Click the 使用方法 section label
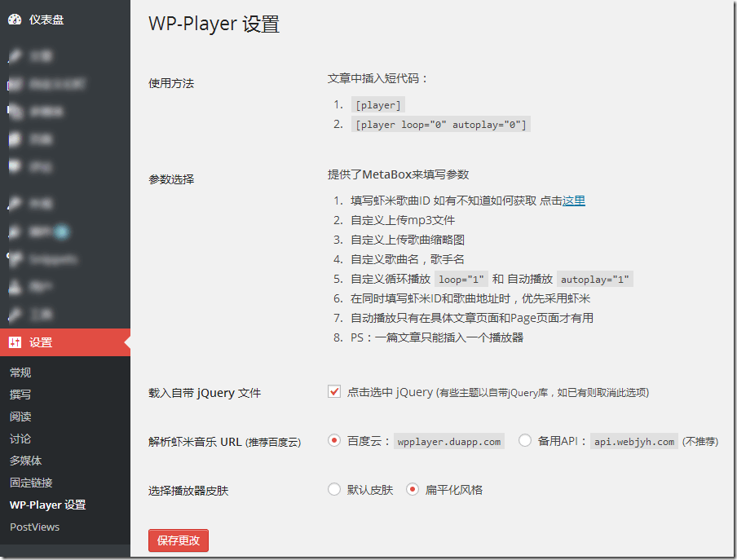Screen dimensions: 737x560 click(x=171, y=83)
